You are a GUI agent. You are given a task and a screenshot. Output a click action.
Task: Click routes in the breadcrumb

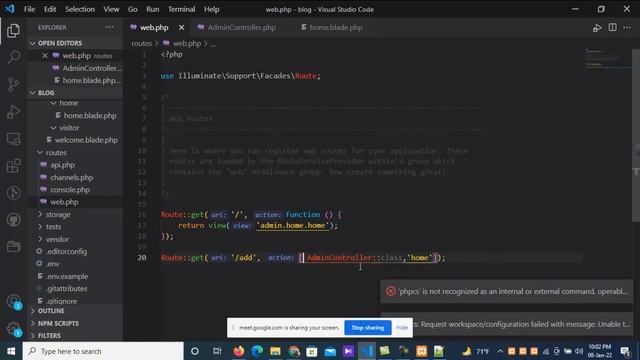coord(141,43)
